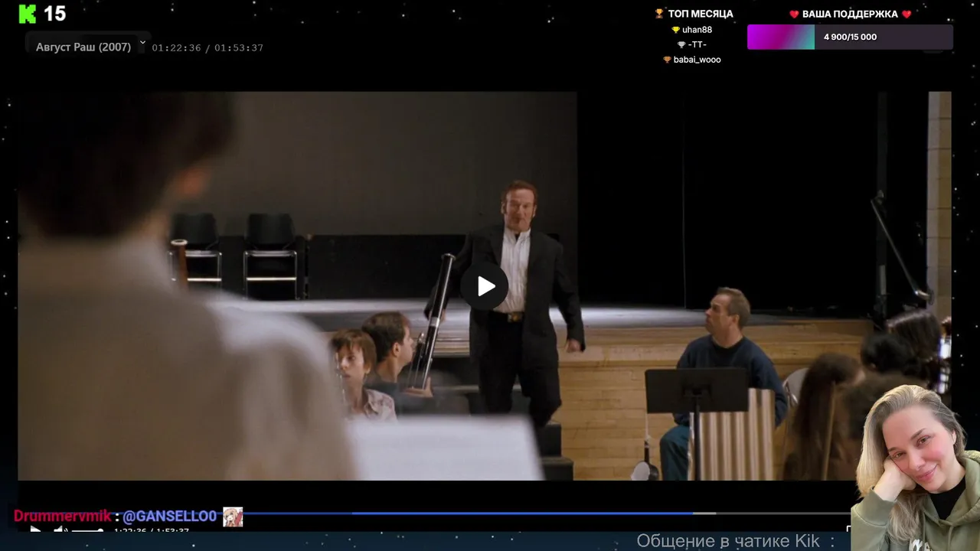The height and width of the screenshot is (551, 980).
Task: Click the ТОП МЕСЯЦА heading
Action: coord(701,14)
